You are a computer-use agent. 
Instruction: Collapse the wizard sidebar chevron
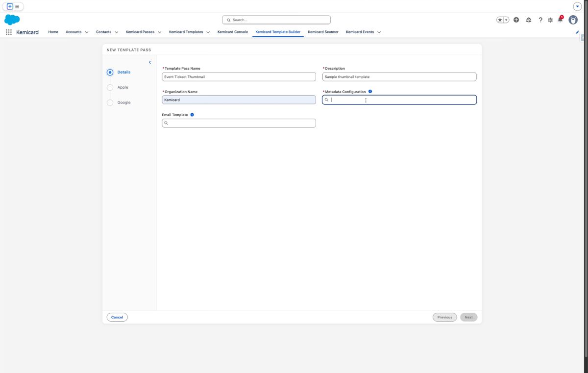pos(150,62)
